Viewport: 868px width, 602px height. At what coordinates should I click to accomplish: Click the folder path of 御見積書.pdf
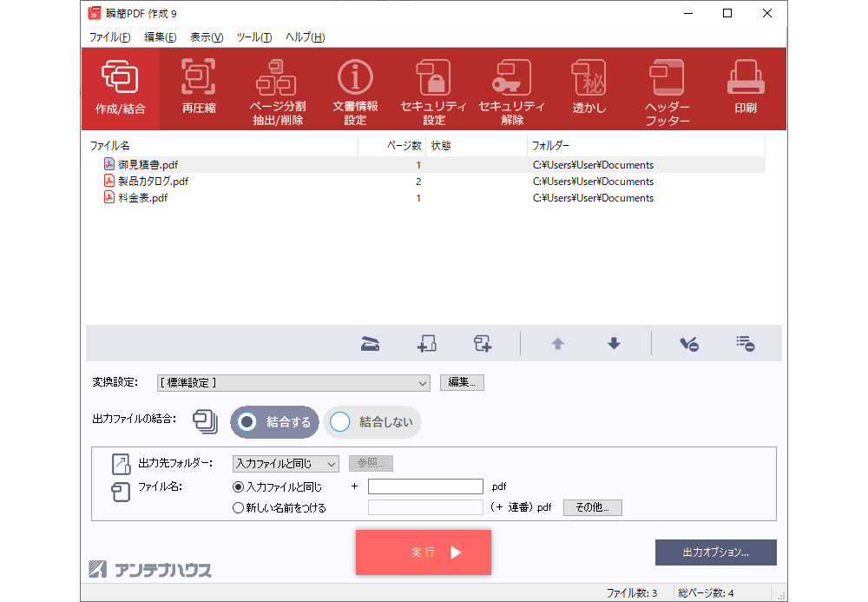(594, 164)
